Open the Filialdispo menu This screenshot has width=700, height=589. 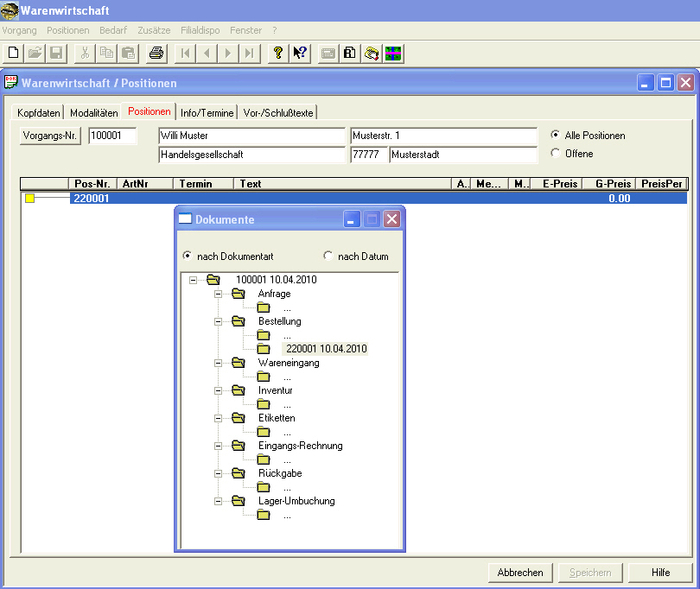(x=200, y=30)
